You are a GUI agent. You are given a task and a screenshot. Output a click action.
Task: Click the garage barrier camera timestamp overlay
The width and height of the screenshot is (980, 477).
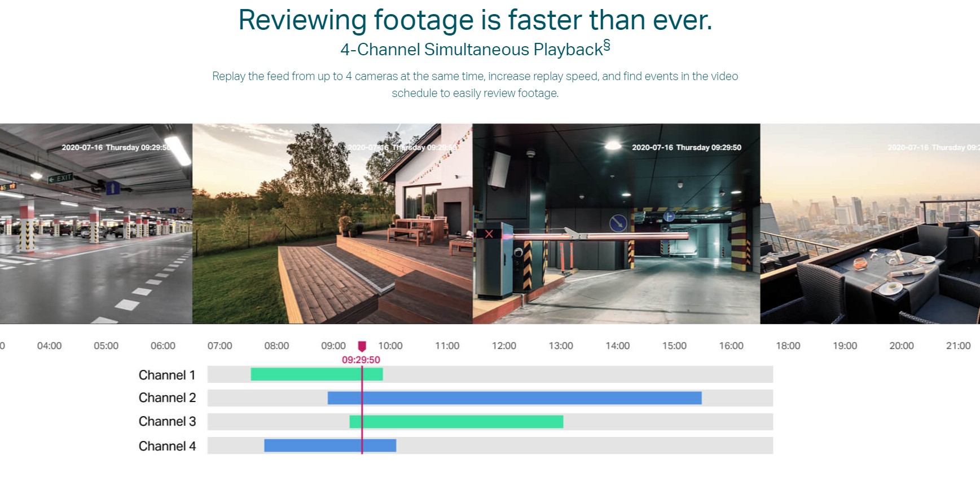pos(687,147)
